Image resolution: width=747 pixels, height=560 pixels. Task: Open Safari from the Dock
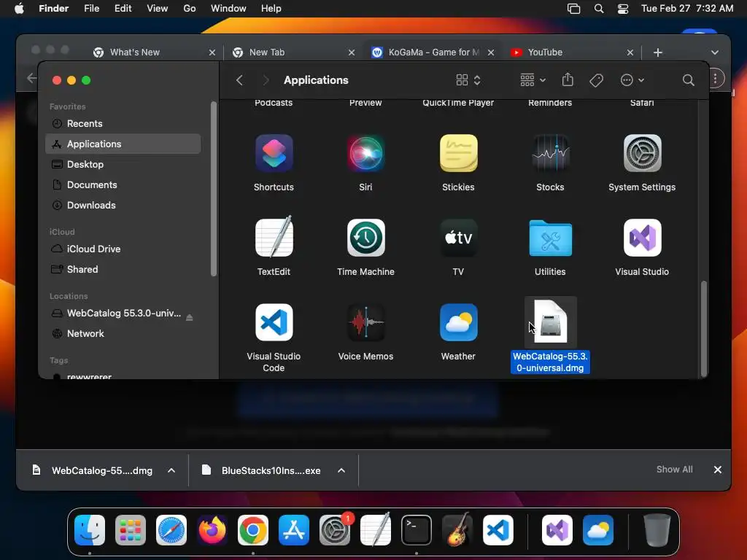pos(171,529)
